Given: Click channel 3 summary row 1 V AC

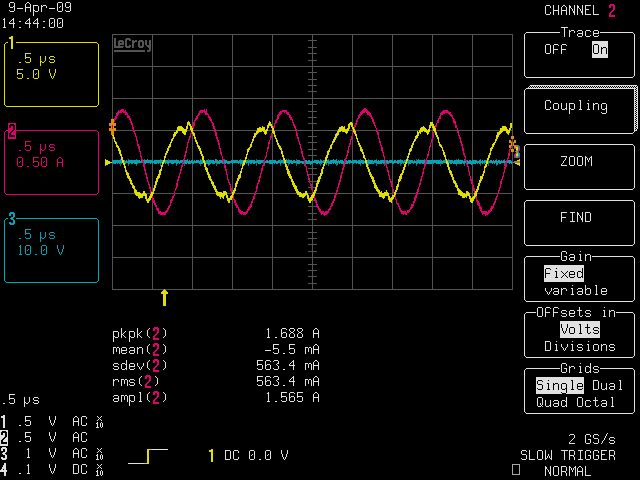Looking at the screenshot, I should pos(52,453).
